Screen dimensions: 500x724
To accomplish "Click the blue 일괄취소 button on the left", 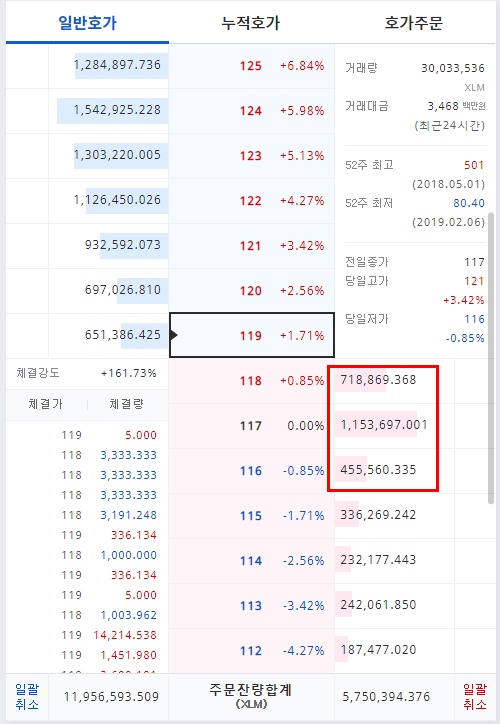I will pyautogui.click(x=27, y=697).
